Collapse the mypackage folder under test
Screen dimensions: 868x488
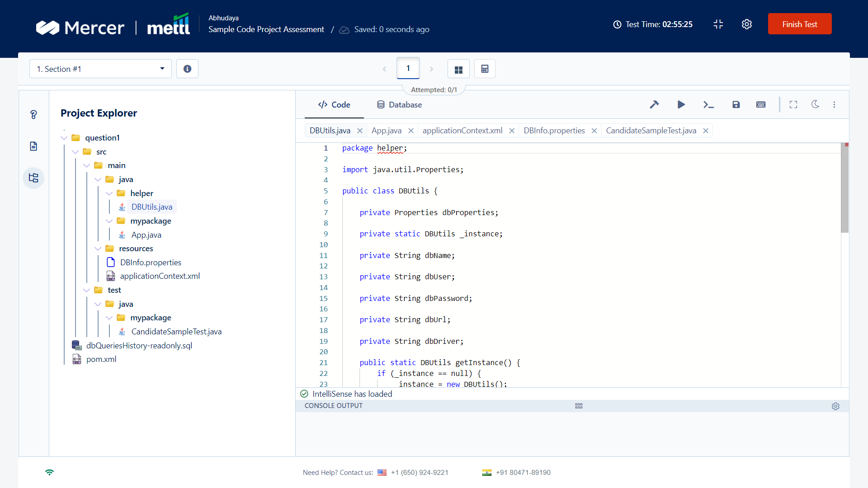point(109,318)
